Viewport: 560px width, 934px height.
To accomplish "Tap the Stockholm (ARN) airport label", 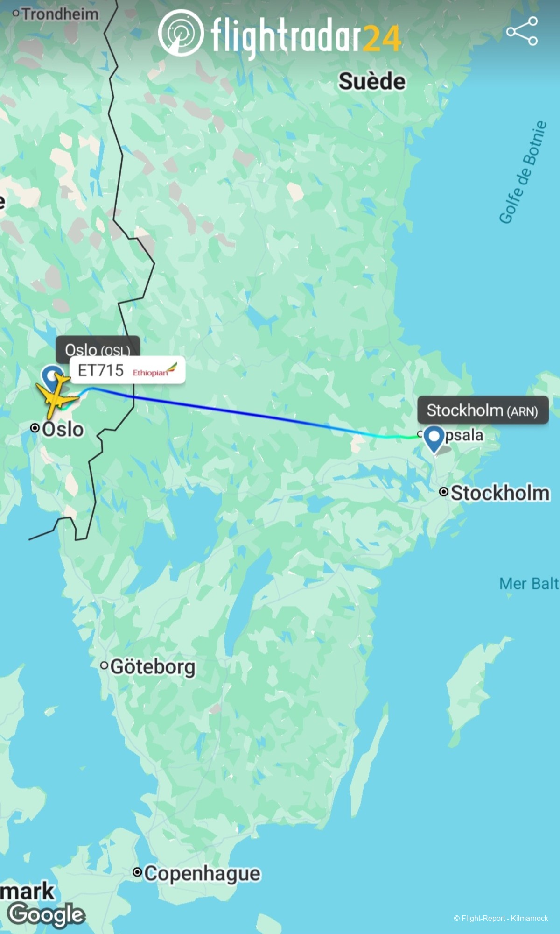I will click(483, 410).
